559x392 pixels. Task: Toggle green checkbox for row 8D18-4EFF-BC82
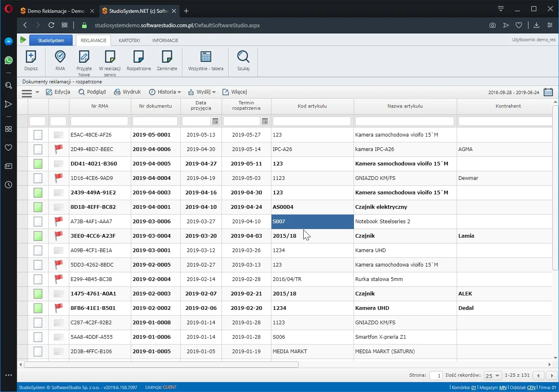tap(38, 207)
